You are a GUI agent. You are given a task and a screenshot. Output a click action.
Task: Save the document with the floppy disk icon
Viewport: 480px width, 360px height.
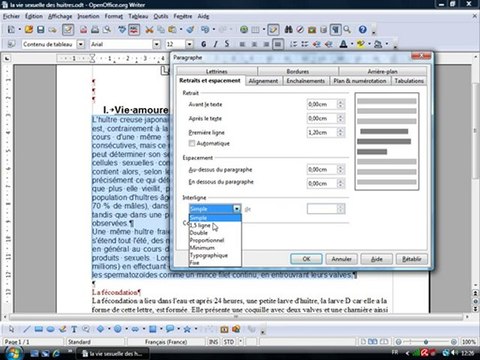[x=40, y=29]
